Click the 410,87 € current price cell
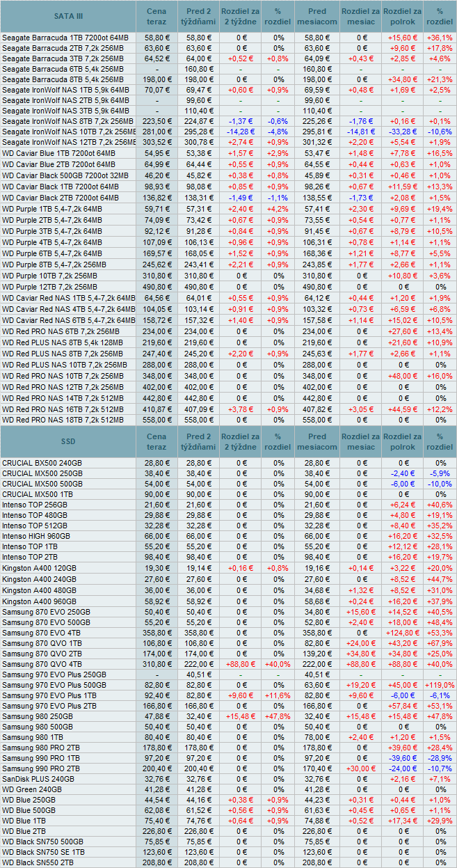Viewport: 457px width, 868px height. [157, 409]
